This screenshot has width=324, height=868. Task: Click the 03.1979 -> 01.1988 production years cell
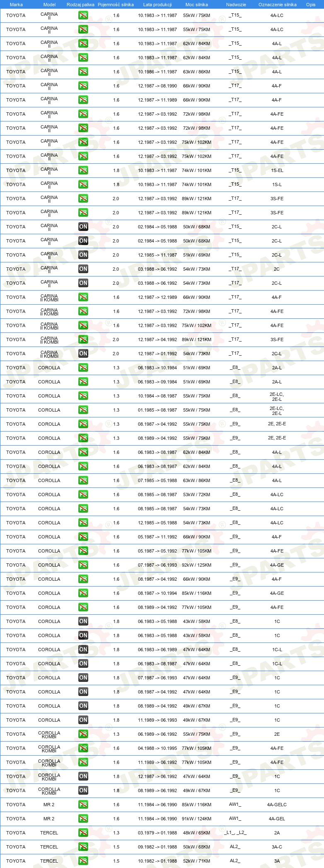coord(157,833)
